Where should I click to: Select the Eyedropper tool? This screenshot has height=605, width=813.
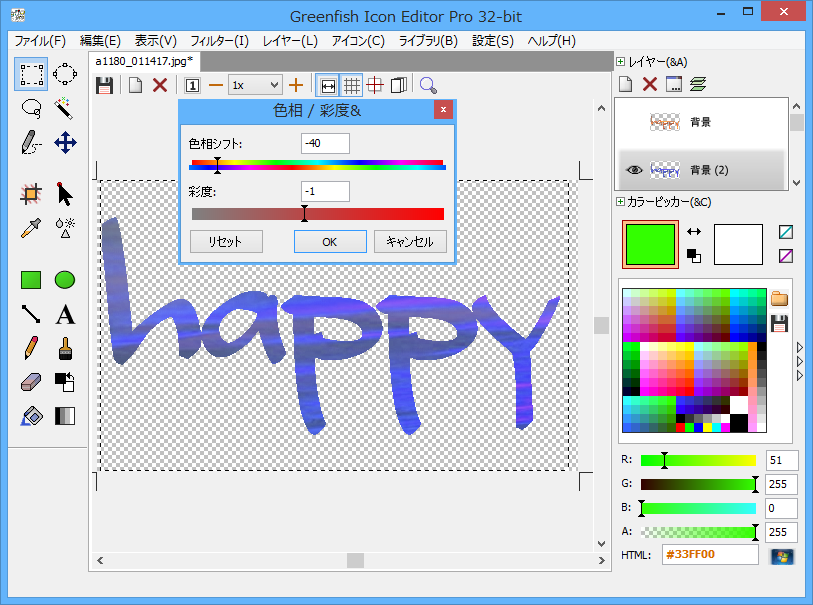[31, 229]
